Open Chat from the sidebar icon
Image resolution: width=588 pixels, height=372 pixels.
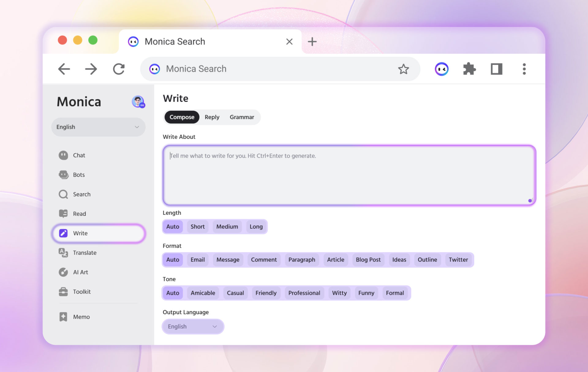coord(63,155)
